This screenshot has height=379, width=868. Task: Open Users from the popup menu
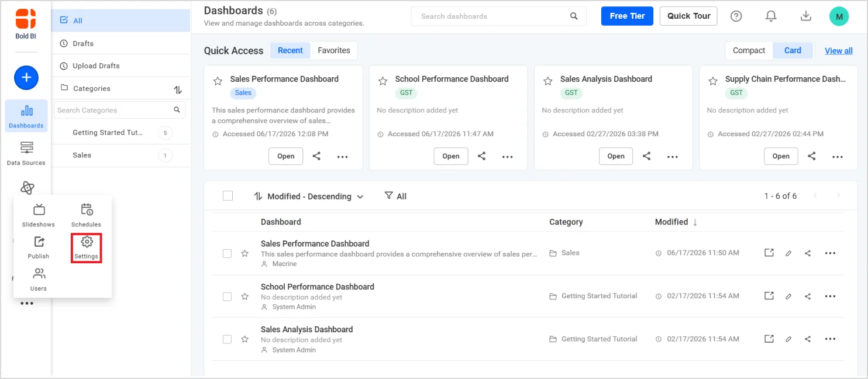(39, 280)
